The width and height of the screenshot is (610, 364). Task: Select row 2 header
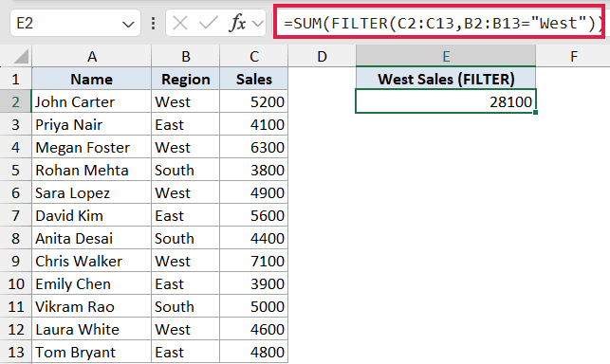pos(15,101)
